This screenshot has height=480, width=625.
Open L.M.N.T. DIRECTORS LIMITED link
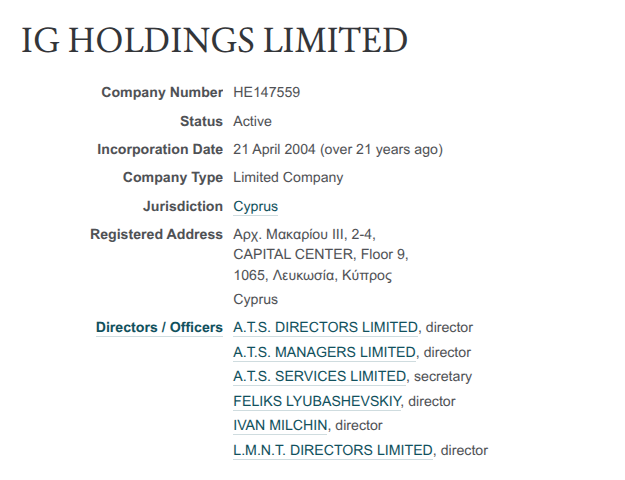(333, 450)
